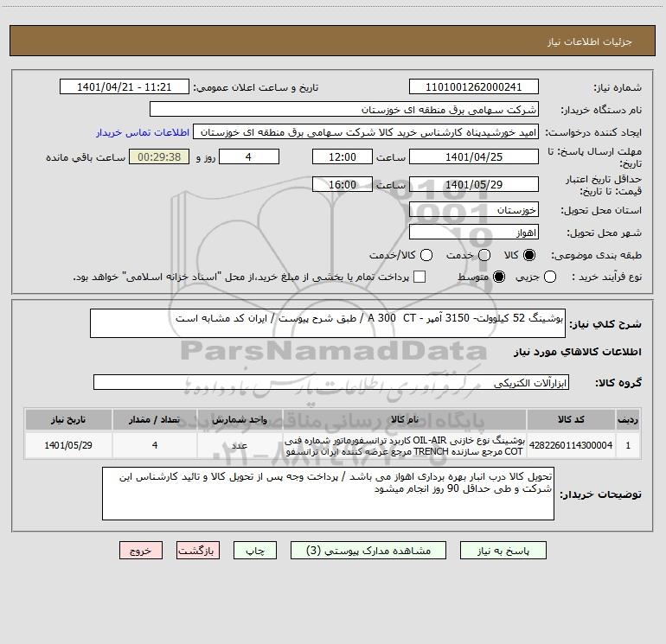Click the استان محل تحویل خوزستان field

coord(474,210)
